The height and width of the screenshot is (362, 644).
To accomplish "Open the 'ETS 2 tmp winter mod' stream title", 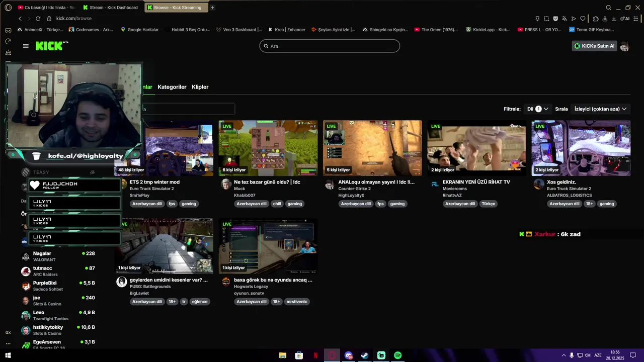I will pos(154,182).
